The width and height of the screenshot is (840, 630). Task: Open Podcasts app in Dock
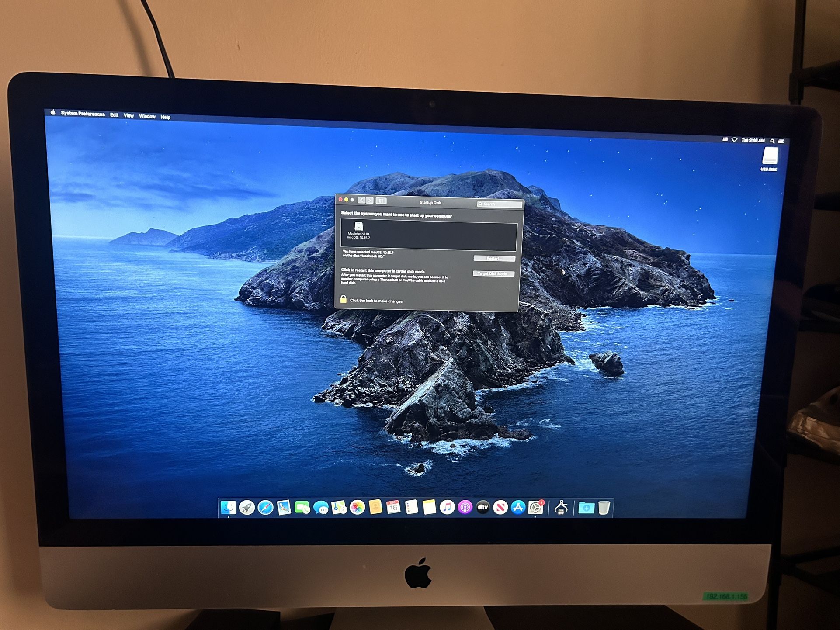[465, 508]
